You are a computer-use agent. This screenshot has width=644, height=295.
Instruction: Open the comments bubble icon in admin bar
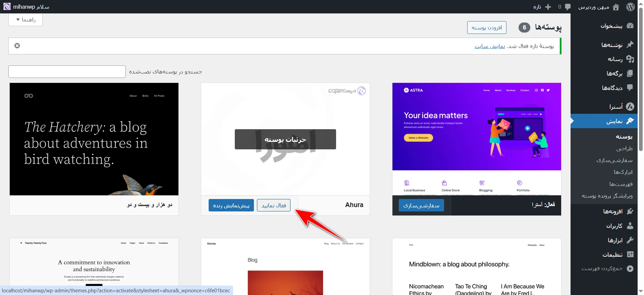pos(568,7)
